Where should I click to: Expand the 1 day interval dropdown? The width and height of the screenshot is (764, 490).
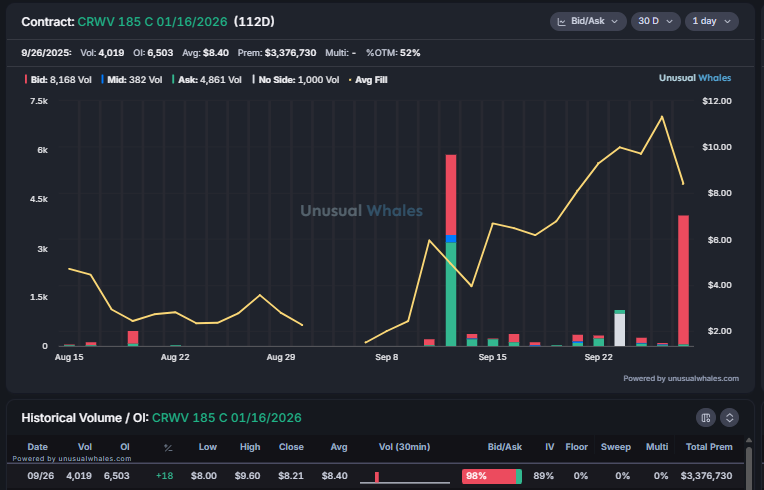(x=711, y=21)
